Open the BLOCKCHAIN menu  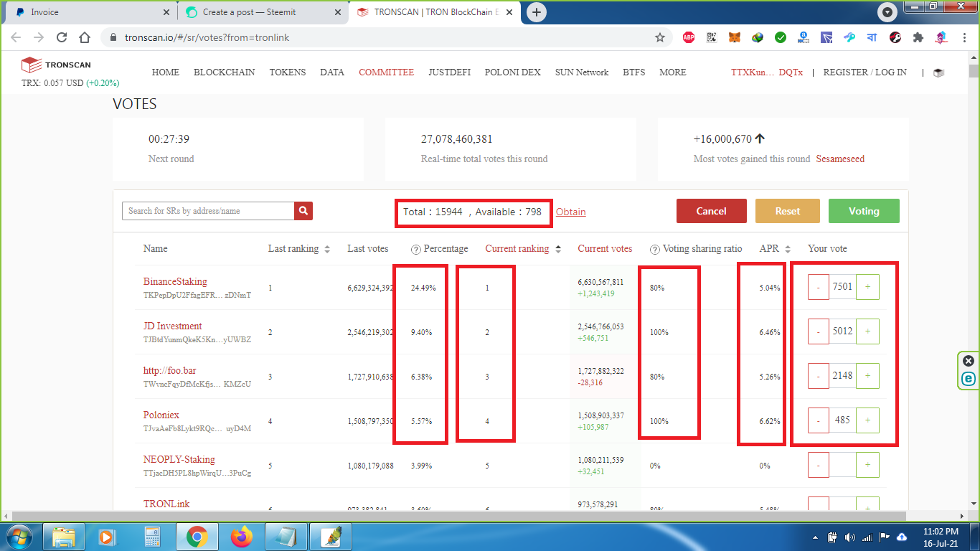pyautogui.click(x=225, y=72)
